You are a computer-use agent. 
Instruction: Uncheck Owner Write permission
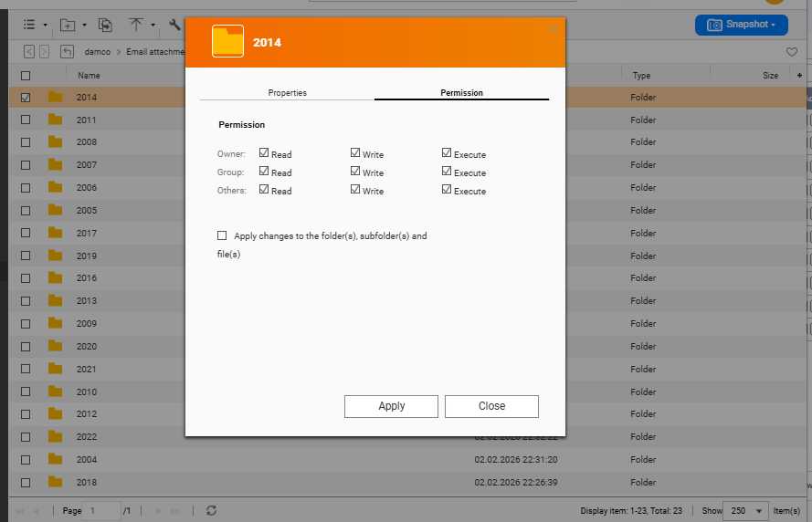tap(355, 153)
